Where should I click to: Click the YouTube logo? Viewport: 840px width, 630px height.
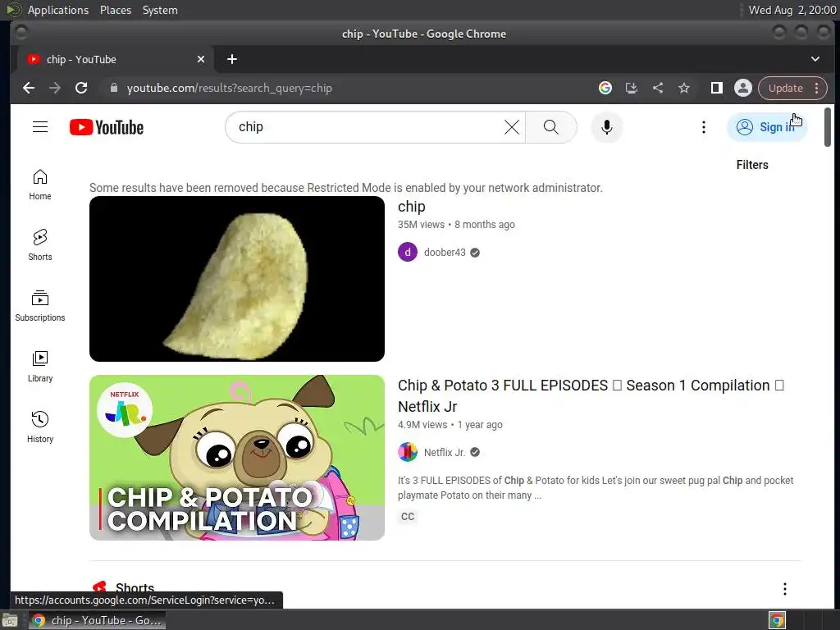coord(107,127)
